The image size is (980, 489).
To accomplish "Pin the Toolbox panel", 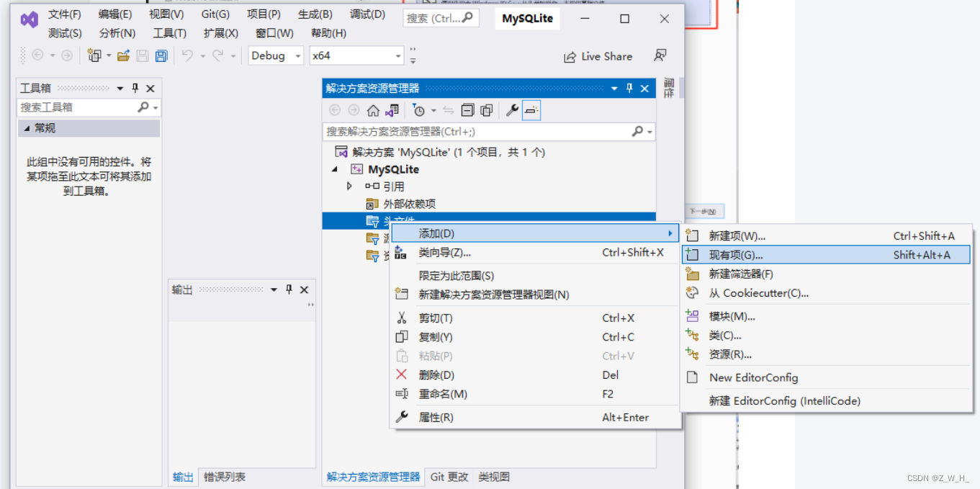I will click(x=135, y=88).
